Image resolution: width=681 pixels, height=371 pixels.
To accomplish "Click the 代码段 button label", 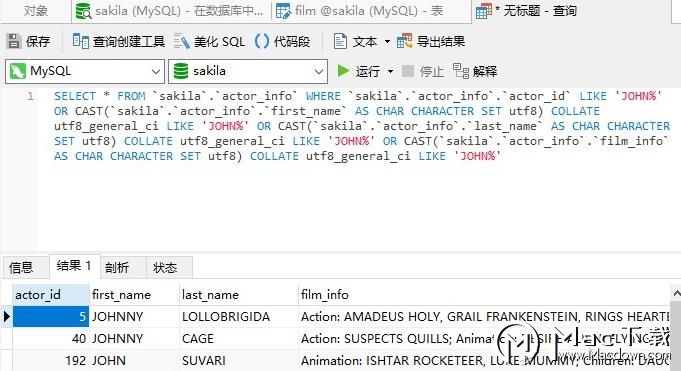I will 292,42.
